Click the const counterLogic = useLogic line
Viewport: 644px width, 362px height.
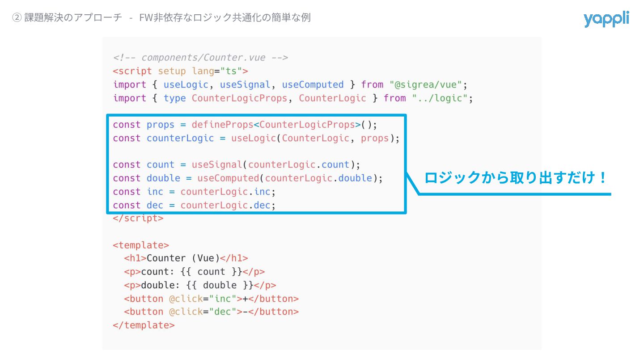[256, 138]
